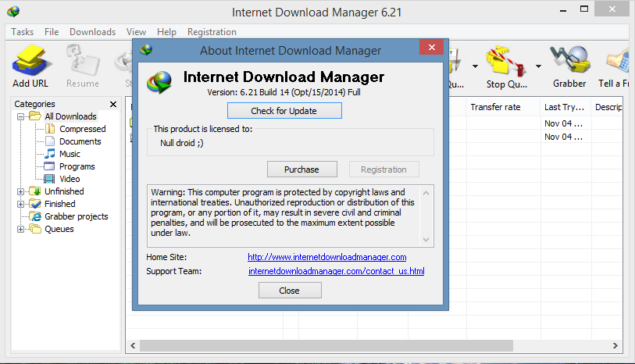Expand the Unfinished tree node
This screenshot has height=364, width=635.
pyautogui.click(x=20, y=191)
